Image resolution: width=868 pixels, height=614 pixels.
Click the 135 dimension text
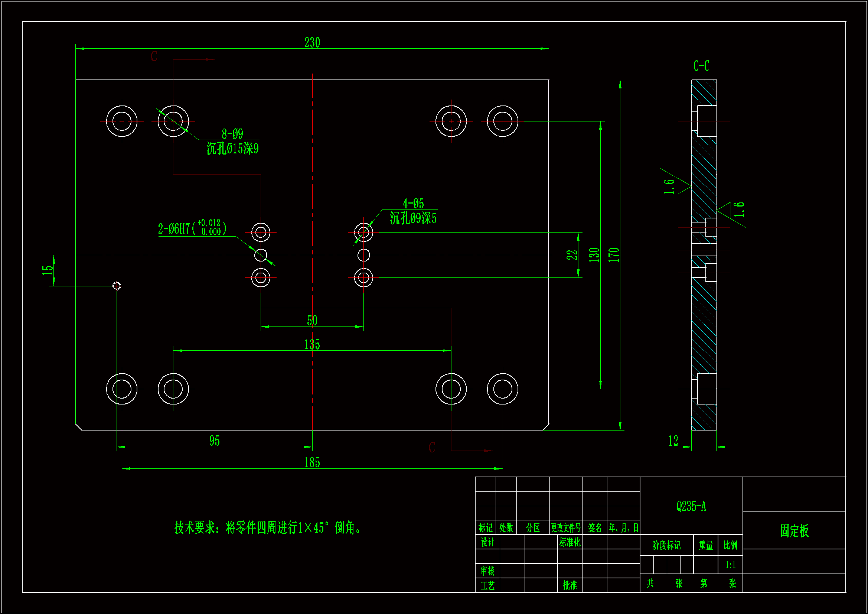pyautogui.click(x=312, y=345)
